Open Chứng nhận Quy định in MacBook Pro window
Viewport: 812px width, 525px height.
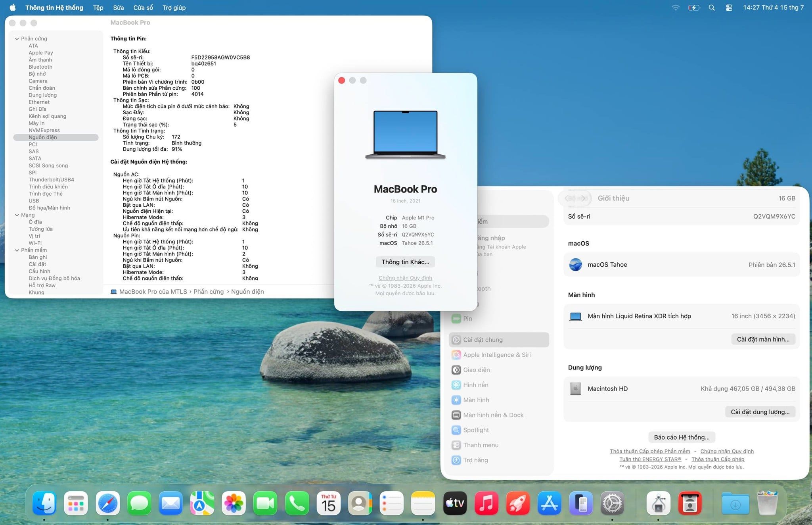[405, 278]
